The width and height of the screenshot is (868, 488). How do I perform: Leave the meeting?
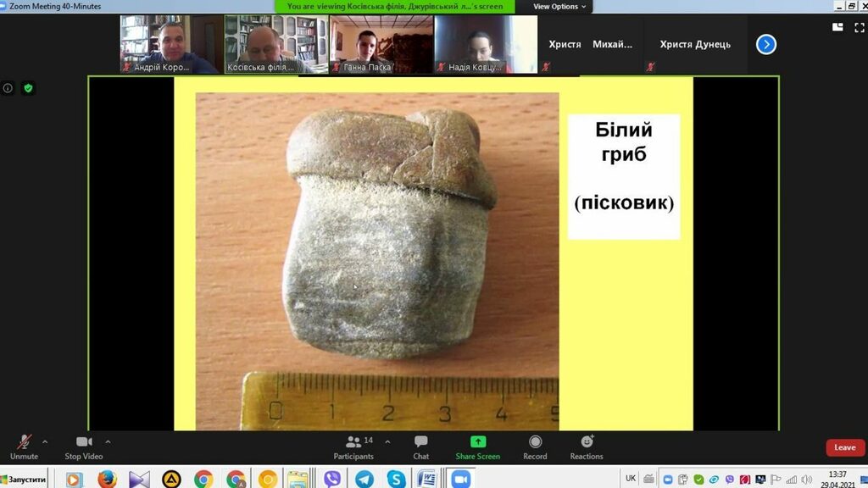844,447
